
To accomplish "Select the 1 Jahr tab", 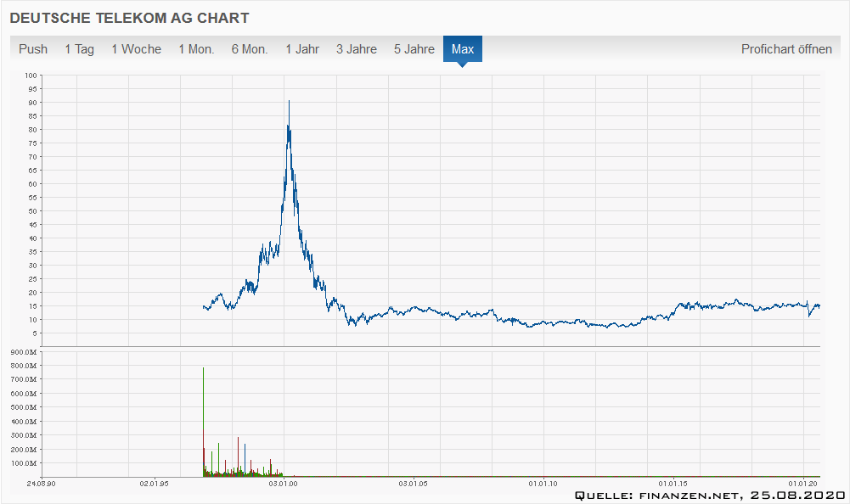I will (302, 49).
